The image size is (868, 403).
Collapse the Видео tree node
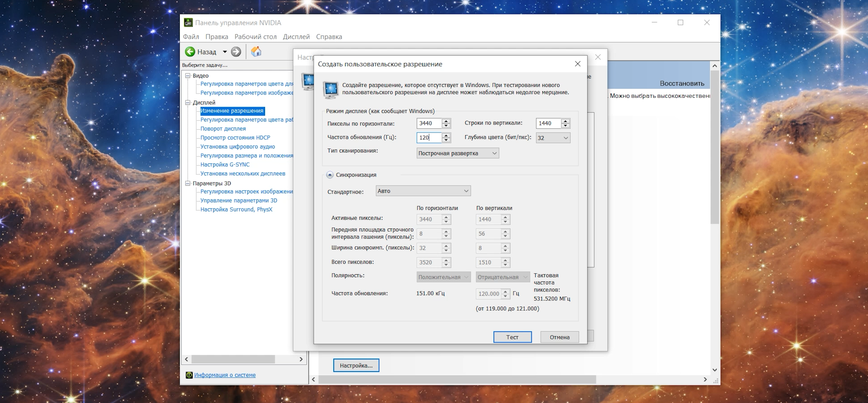188,76
